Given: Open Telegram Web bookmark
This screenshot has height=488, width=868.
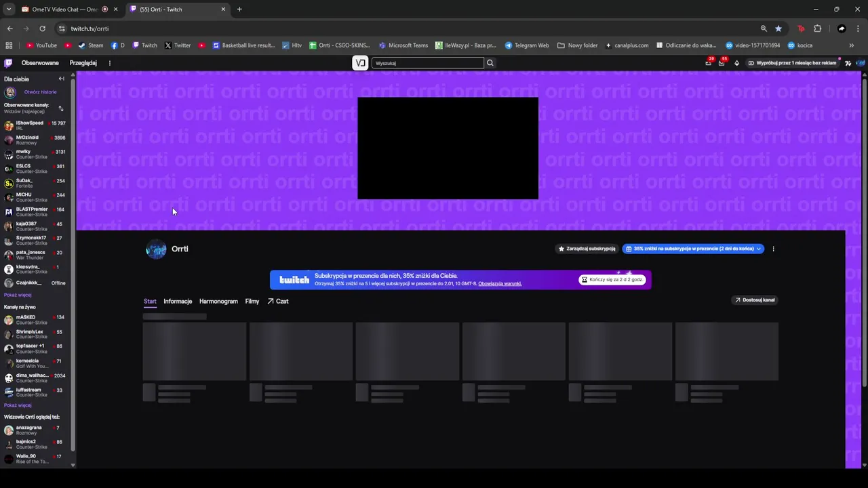Looking at the screenshot, I should click(526, 45).
